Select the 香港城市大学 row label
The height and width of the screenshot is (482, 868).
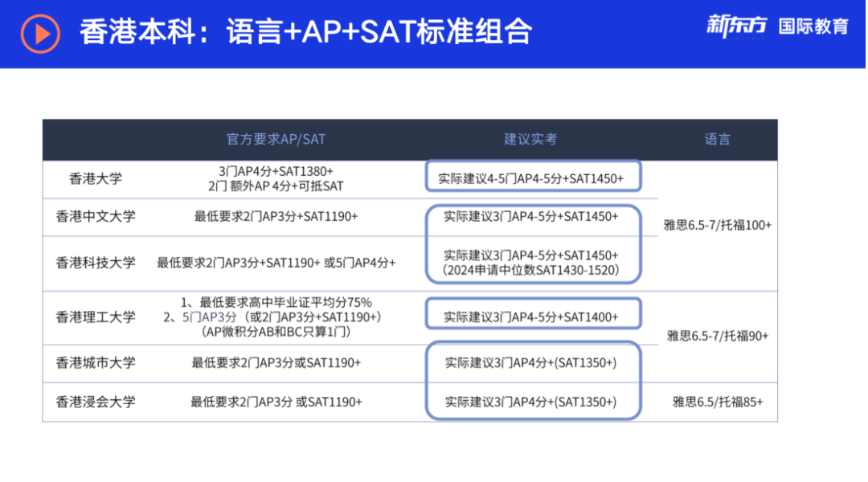pos(95,363)
